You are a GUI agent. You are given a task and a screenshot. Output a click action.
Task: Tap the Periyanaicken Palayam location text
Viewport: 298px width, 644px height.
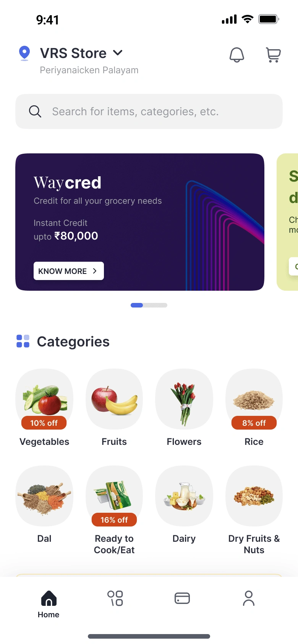coord(89,70)
